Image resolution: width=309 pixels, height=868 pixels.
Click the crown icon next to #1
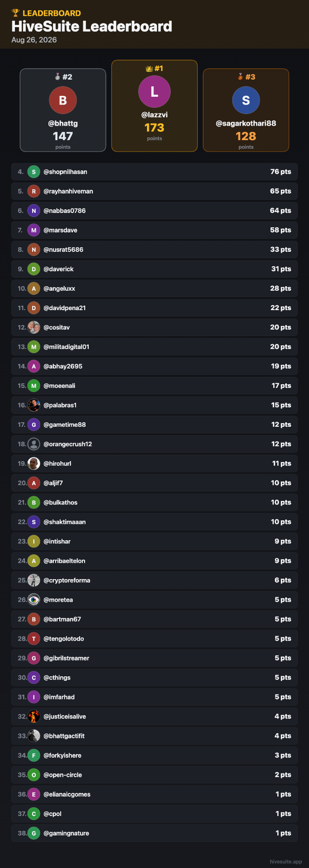coord(149,69)
